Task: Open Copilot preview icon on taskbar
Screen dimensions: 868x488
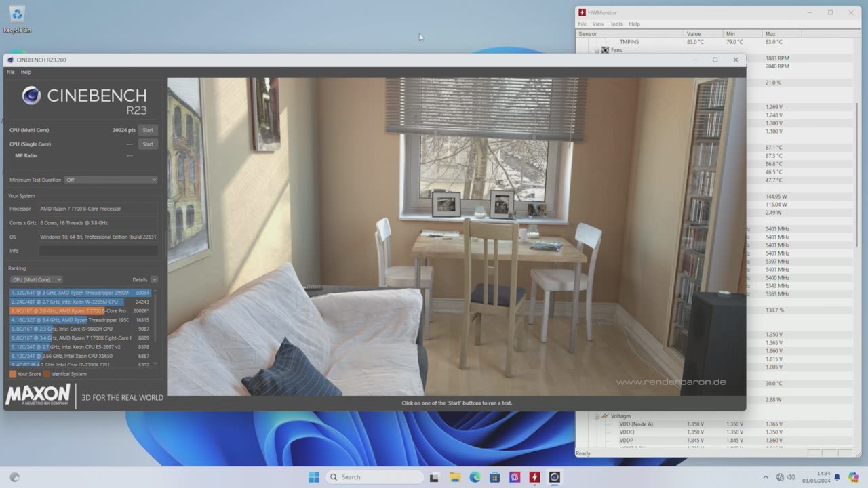Action: point(852,477)
